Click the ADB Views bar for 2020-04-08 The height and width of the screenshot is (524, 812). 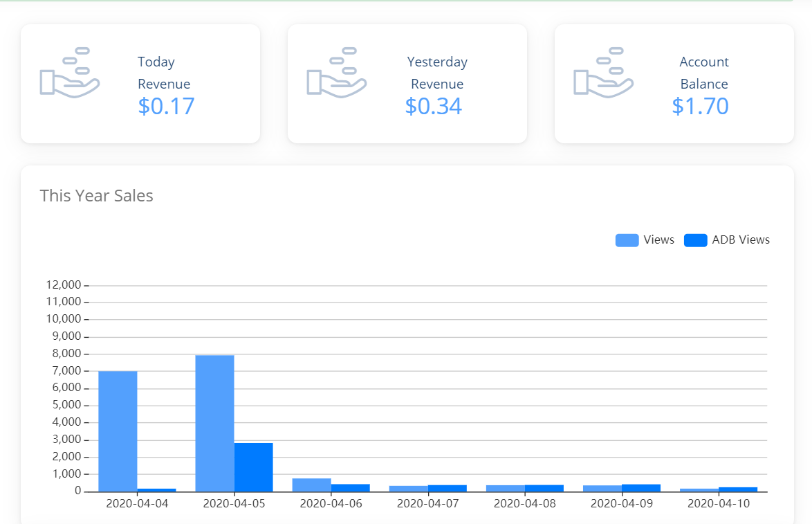[x=544, y=488]
